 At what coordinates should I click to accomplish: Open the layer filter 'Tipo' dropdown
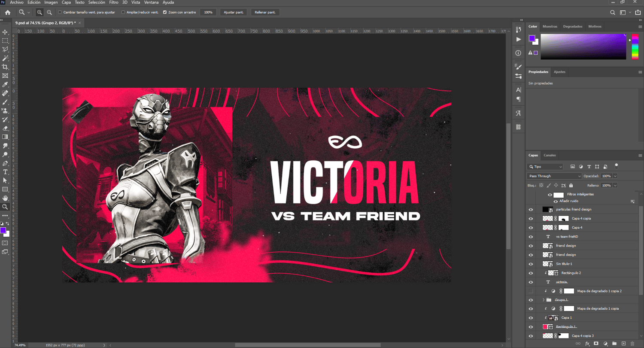[x=545, y=167]
